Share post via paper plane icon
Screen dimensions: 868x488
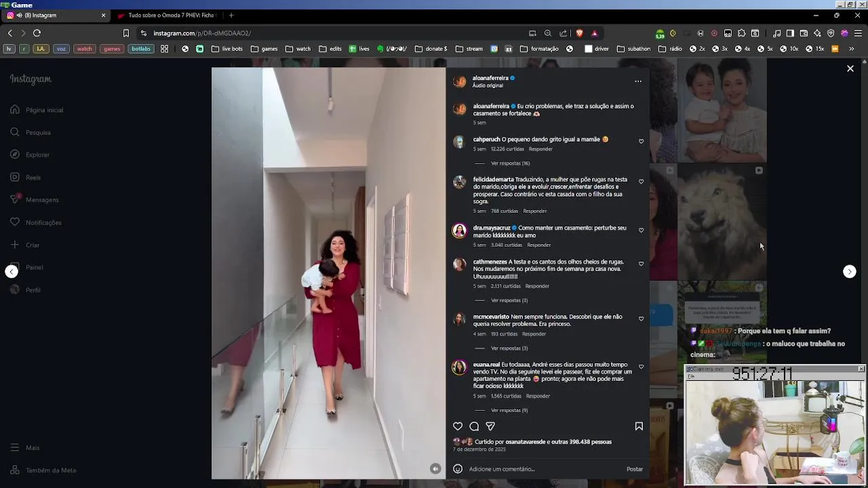(490, 426)
